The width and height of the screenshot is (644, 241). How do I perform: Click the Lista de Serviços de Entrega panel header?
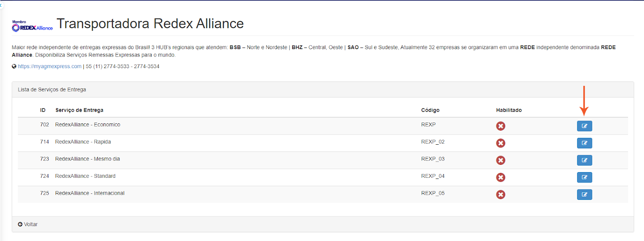click(x=52, y=89)
